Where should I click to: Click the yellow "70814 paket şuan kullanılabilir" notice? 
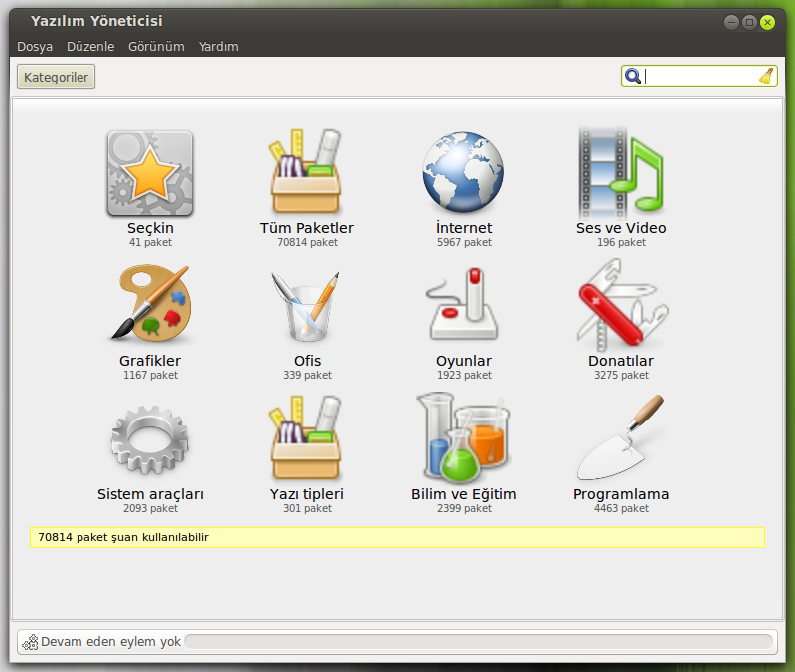397,537
